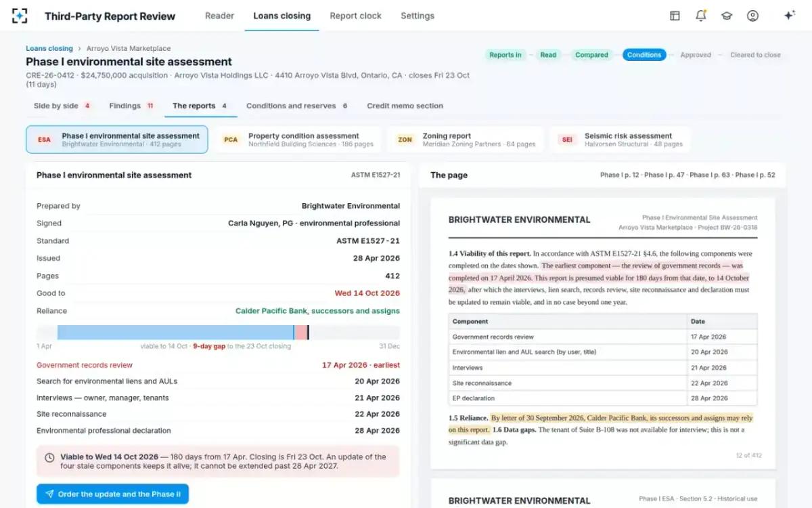Click the clock icon in viability alert

pos(49,458)
